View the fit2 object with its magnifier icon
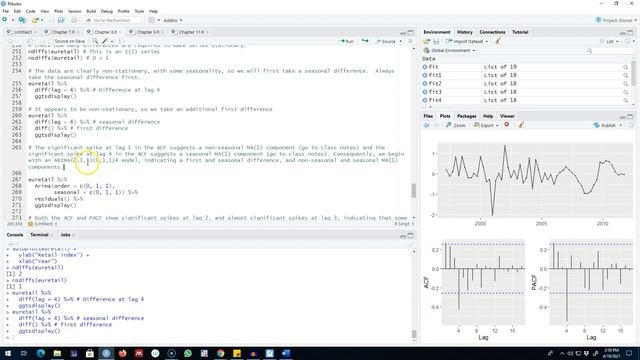This screenshot has width=640, height=360. [625, 84]
